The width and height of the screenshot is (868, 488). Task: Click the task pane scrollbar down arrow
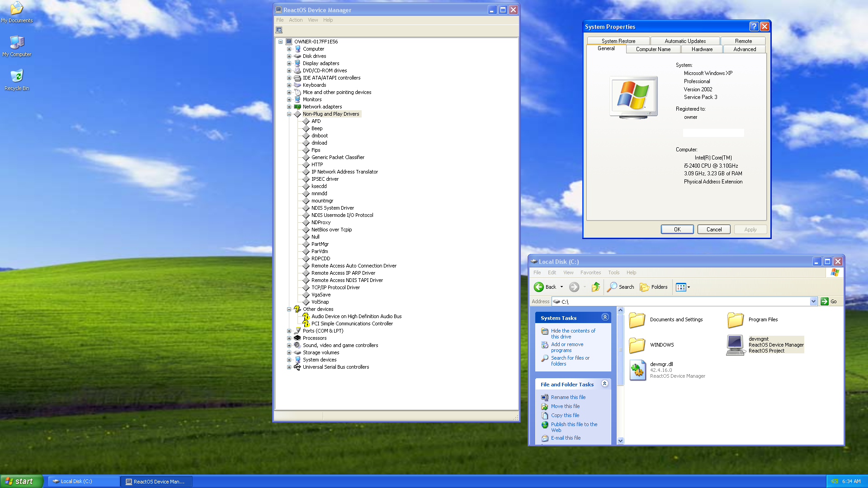tap(620, 441)
